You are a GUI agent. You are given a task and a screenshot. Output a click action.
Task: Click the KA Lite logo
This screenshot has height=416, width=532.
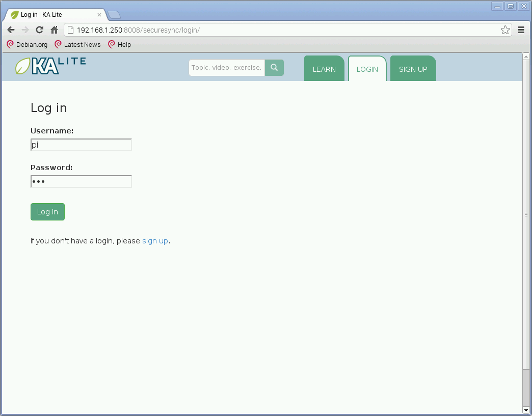[x=50, y=66]
